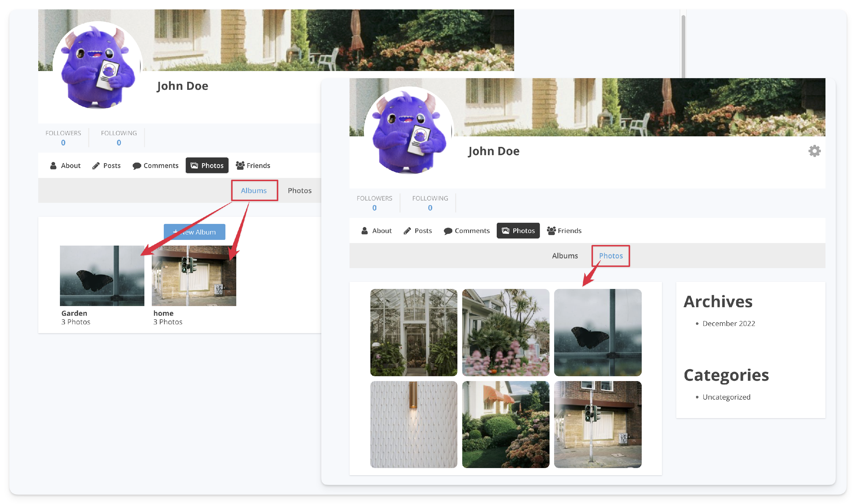856x504 pixels.
Task: Click Friends group icon in right profile
Action: tap(551, 230)
